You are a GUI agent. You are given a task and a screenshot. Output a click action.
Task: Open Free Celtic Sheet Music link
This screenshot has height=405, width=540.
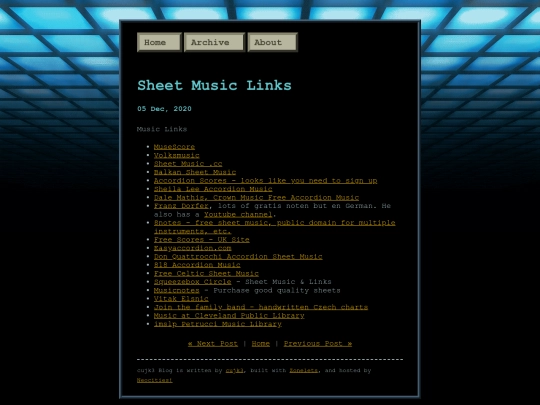tap(206, 273)
